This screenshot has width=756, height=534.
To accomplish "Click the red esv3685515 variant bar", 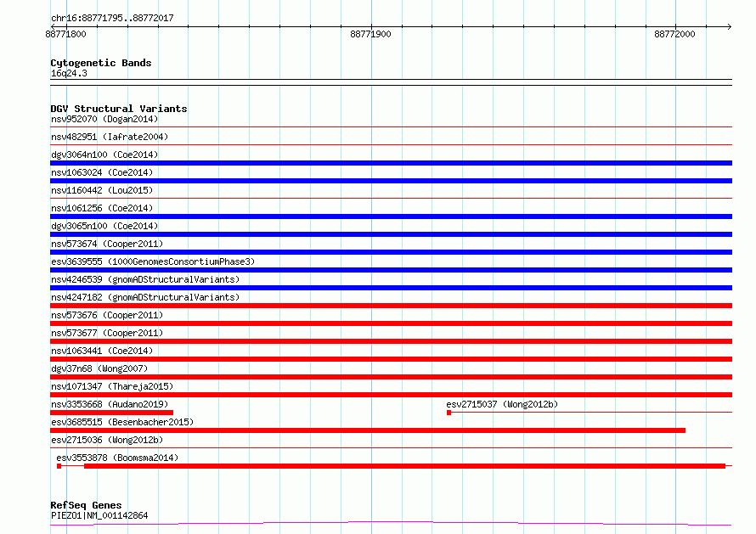I will pyautogui.click(x=368, y=430).
